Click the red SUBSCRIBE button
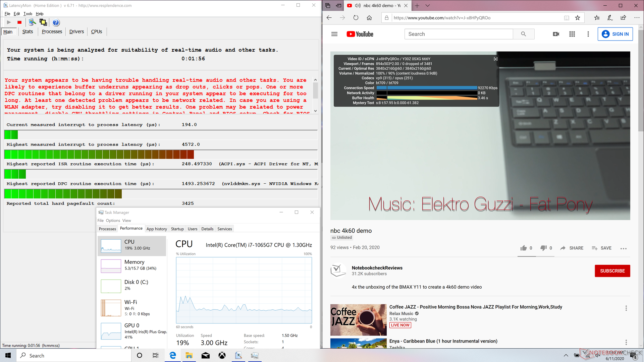The height and width of the screenshot is (362, 644). [612, 271]
